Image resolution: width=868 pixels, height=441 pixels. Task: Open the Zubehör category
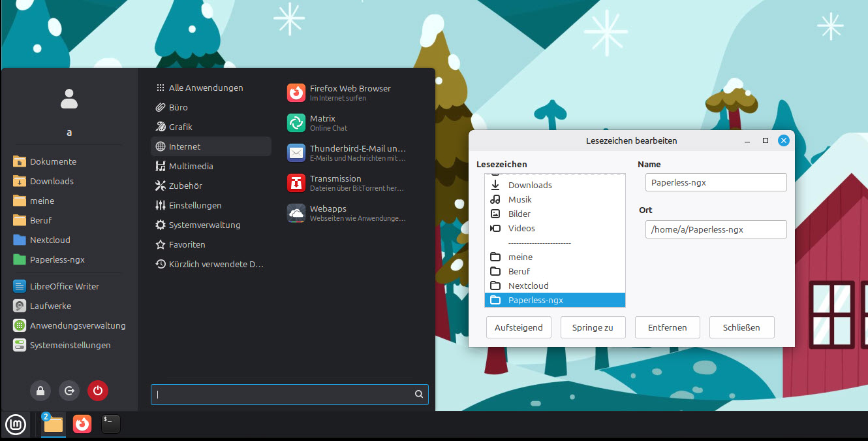click(185, 186)
